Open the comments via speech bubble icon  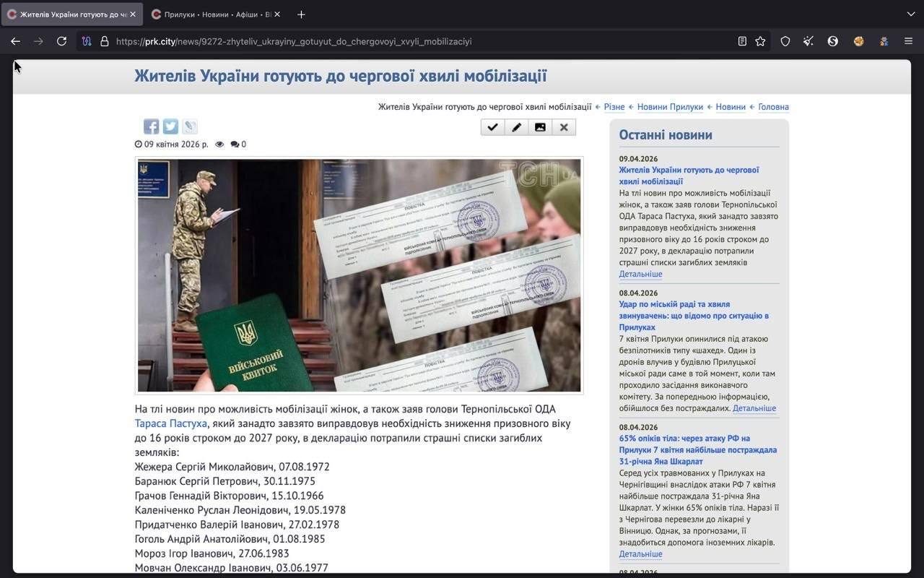pos(235,144)
